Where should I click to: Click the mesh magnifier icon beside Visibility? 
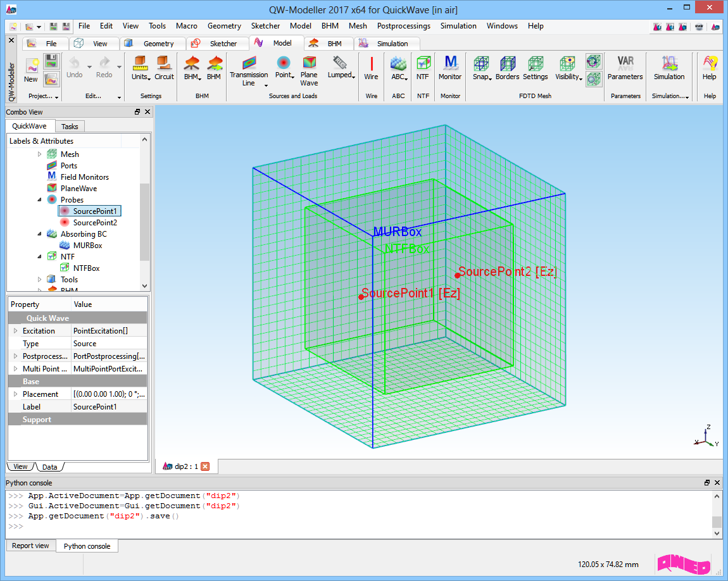point(593,79)
